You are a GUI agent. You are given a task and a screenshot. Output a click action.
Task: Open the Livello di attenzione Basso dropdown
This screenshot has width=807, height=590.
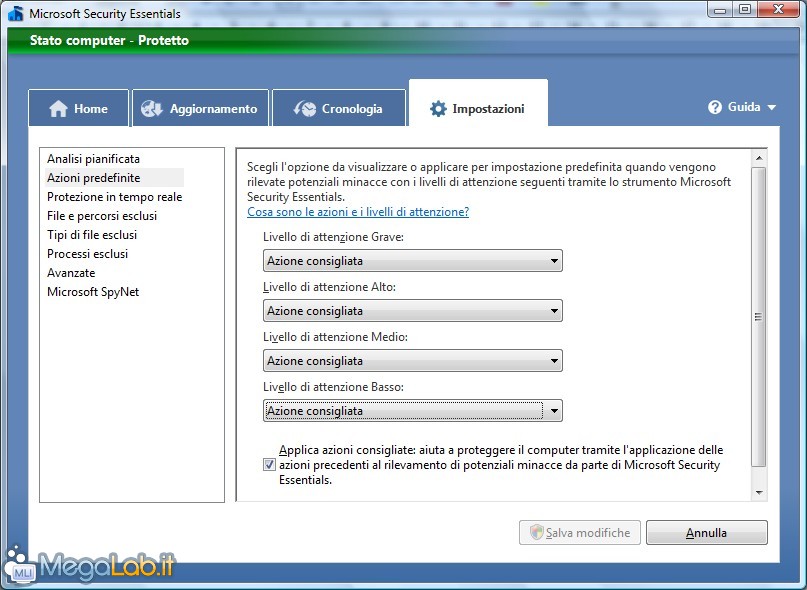[412, 410]
